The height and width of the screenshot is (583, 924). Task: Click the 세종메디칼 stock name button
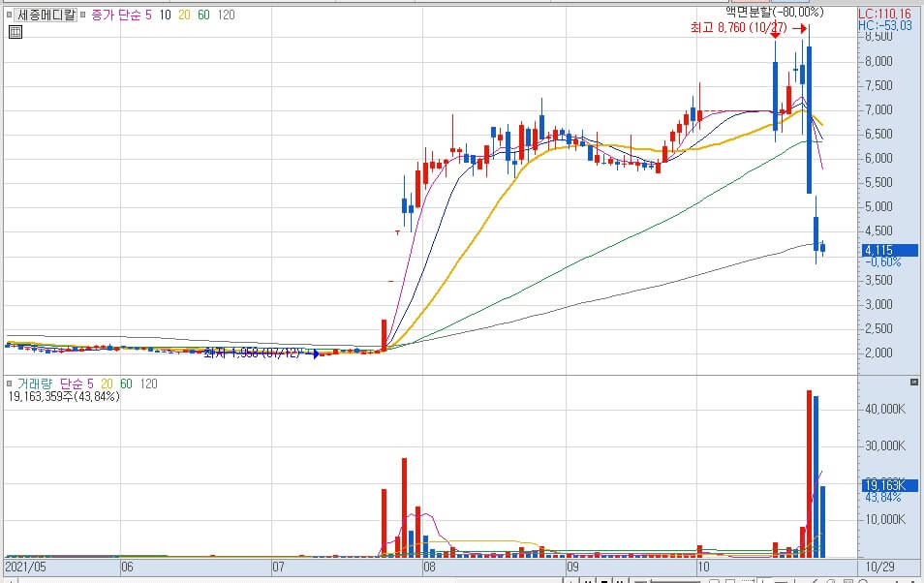tap(46, 15)
